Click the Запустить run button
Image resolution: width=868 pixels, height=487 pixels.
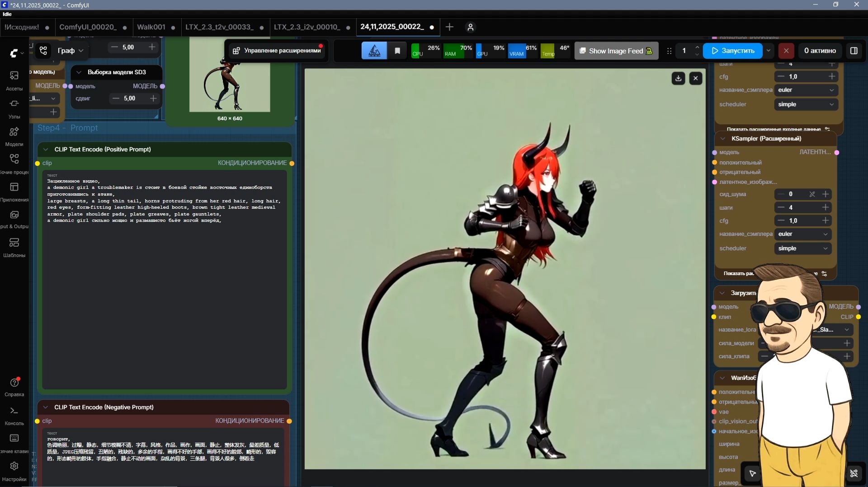[x=733, y=51]
